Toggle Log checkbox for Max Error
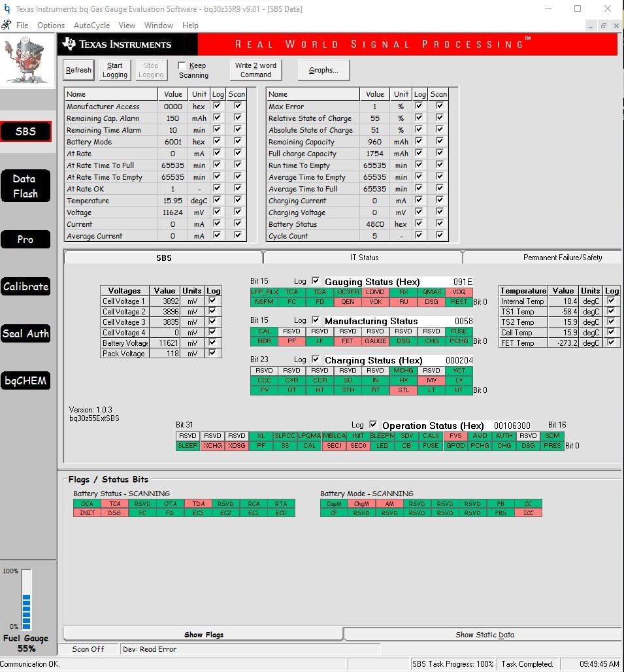The width and height of the screenshot is (624, 672). tap(419, 106)
